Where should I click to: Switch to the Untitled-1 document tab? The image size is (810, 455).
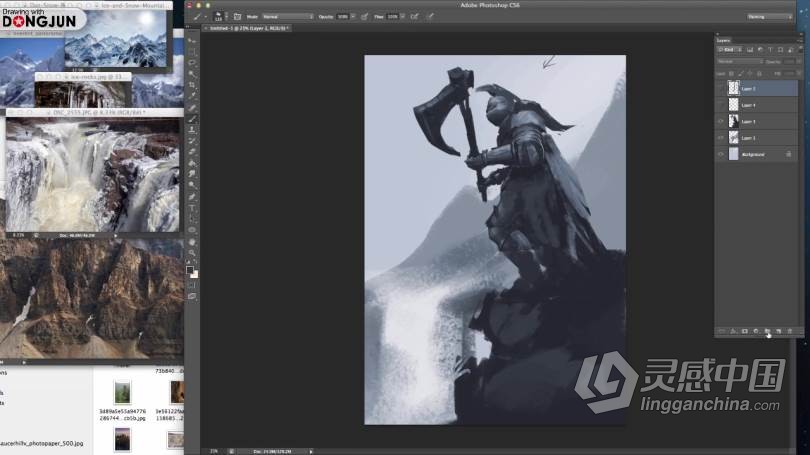coord(248,28)
